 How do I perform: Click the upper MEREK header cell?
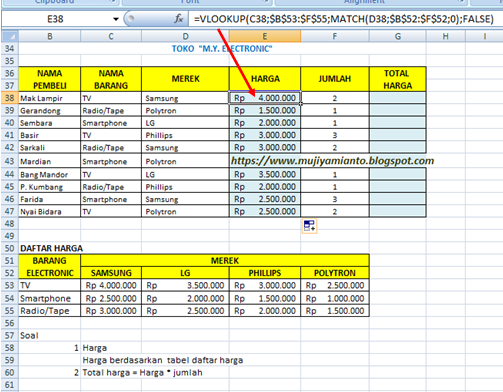(185, 79)
